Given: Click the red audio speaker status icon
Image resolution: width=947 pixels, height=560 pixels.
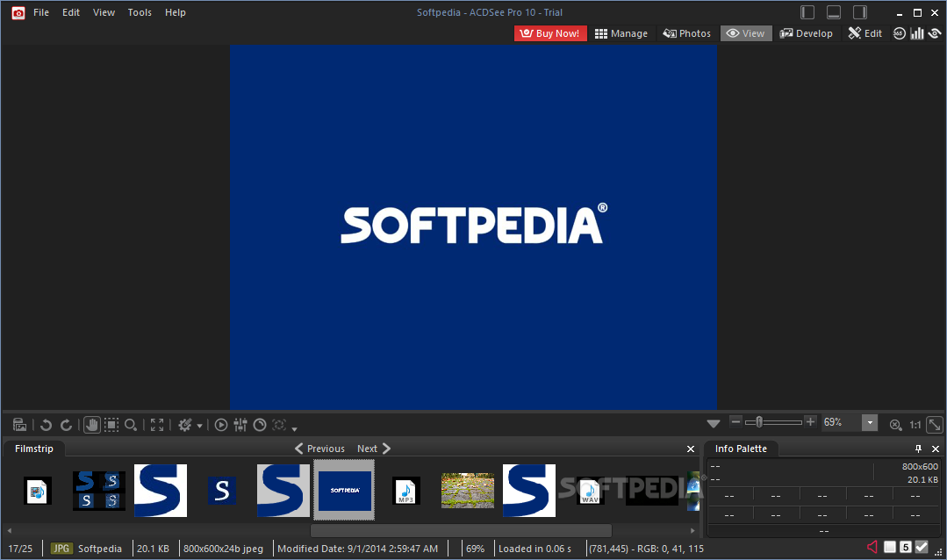Looking at the screenshot, I should (872, 547).
